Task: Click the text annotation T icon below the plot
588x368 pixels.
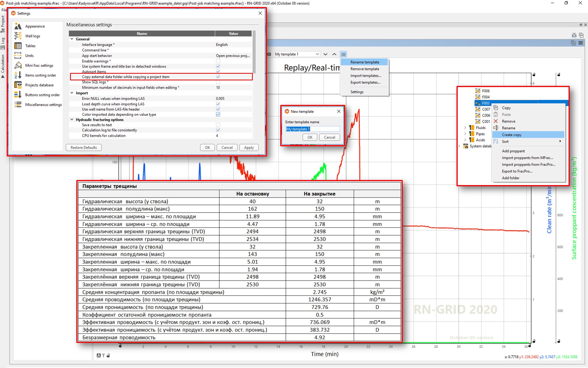Action: tap(103, 356)
